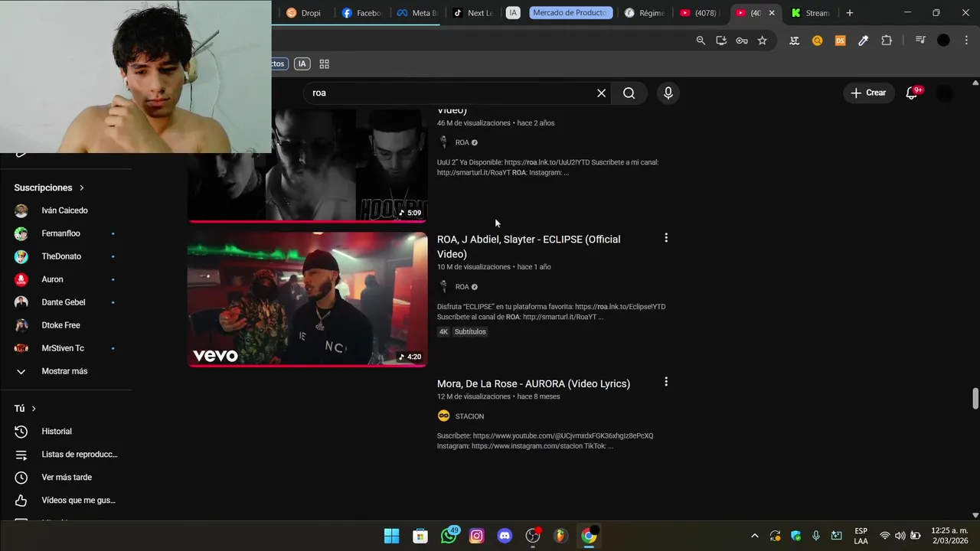Image resolution: width=980 pixels, height=551 pixels.
Task: Click Chrome zoom magnifier icon in address bar
Action: click(701, 41)
